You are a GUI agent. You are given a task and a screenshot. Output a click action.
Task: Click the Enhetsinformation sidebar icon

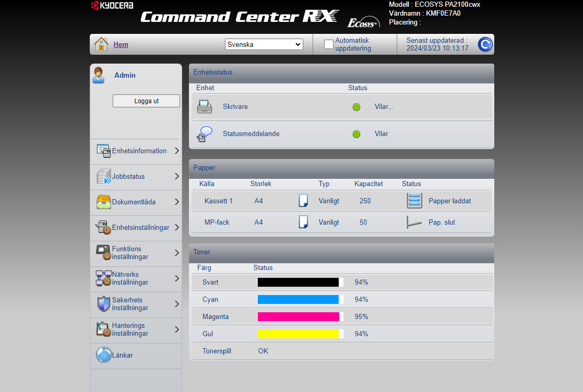(x=103, y=151)
